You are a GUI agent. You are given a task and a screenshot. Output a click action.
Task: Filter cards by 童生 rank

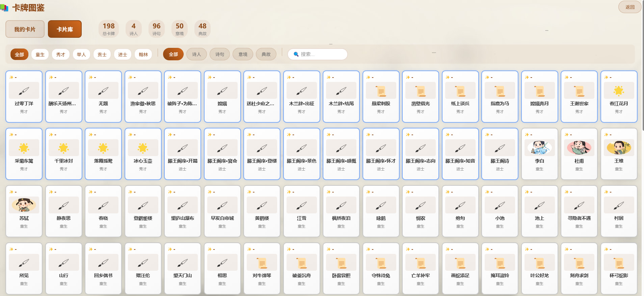pos(40,54)
